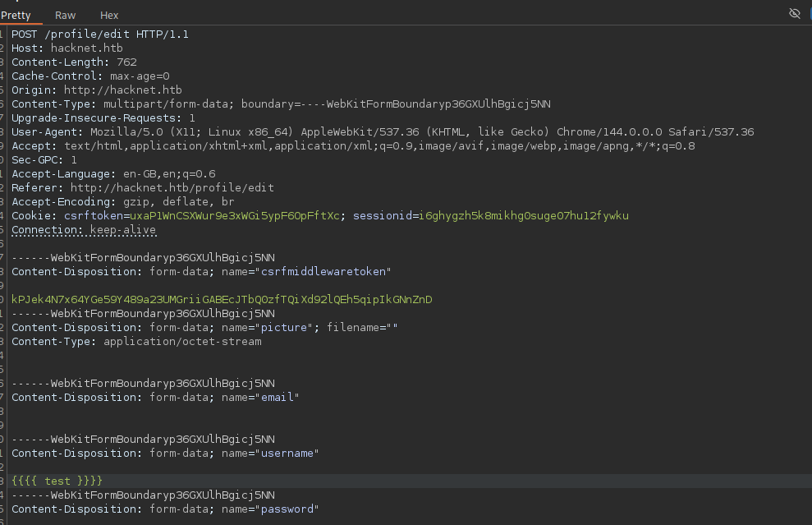The width and height of the screenshot is (812, 525).
Task: Click the csrfmiddlewaretoken field name
Action: tap(323, 272)
